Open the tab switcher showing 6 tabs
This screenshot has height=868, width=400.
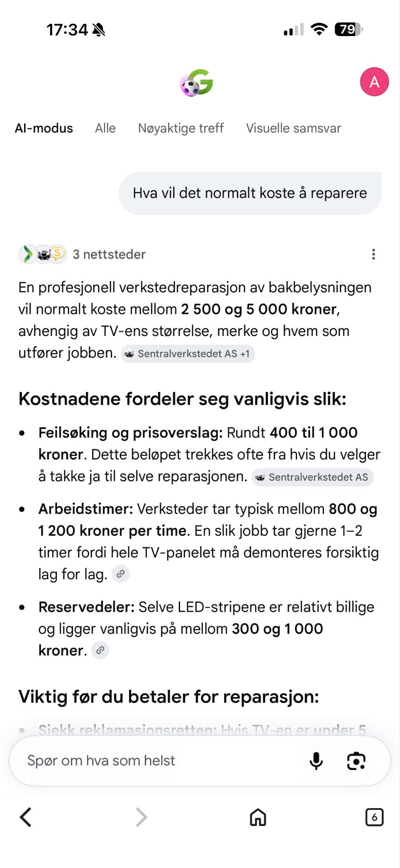pyautogui.click(x=374, y=817)
